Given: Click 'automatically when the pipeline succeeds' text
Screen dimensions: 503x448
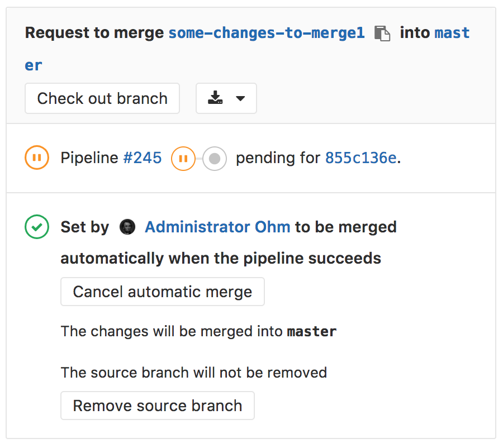Looking at the screenshot, I should click(221, 259).
